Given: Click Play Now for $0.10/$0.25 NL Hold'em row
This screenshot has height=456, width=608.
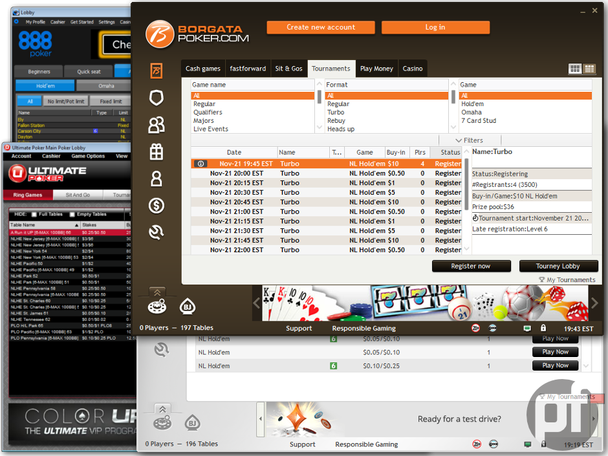Looking at the screenshot, I should [x=555, y=365].
